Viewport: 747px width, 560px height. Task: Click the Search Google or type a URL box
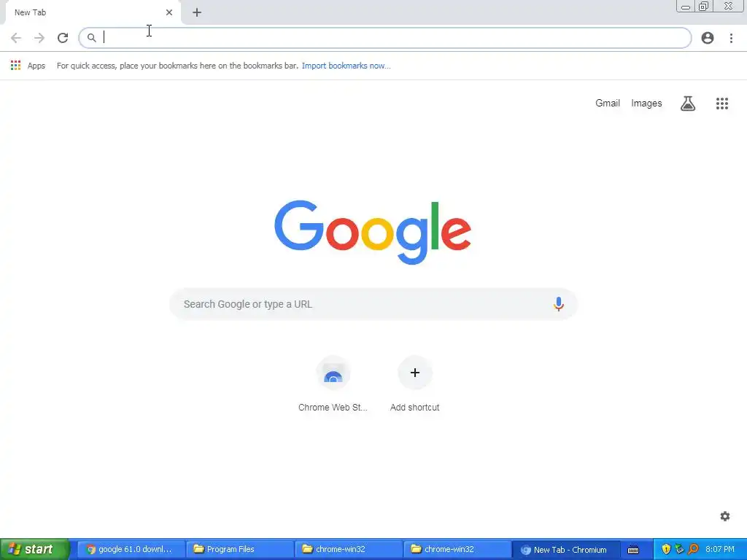(373, 304)
